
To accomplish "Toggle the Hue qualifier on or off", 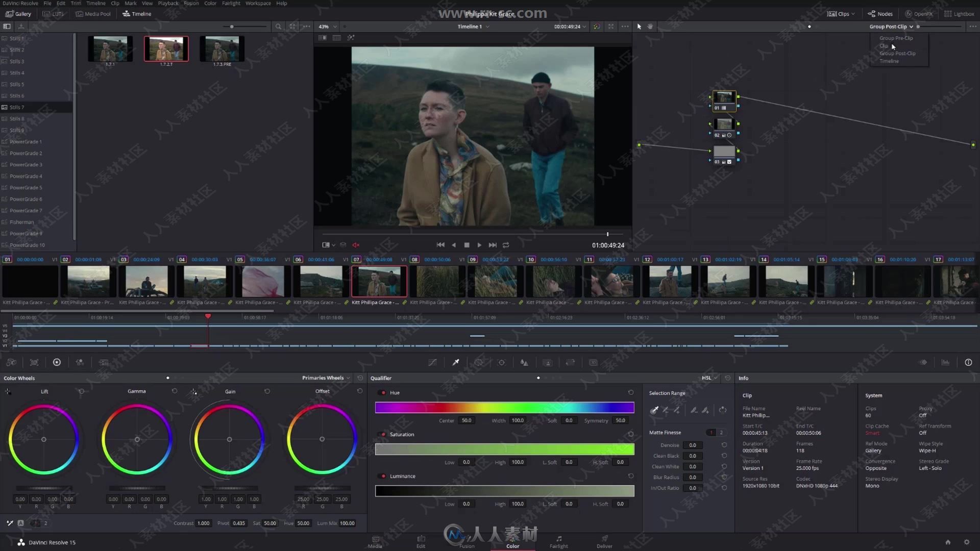I will click(x=383, y=393).
